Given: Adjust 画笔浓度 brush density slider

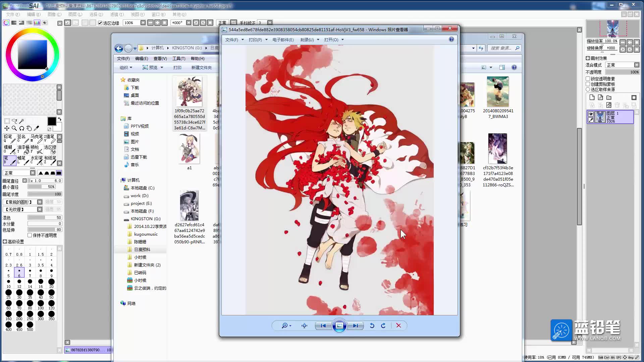Looking at the screenshot, I should (45, 194).
